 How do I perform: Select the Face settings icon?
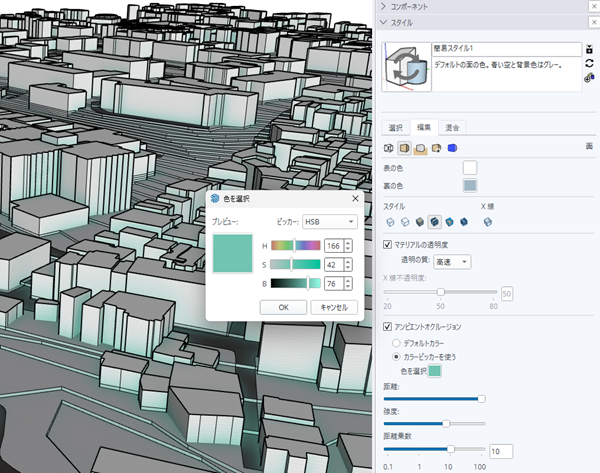click(x=405, y=148)
